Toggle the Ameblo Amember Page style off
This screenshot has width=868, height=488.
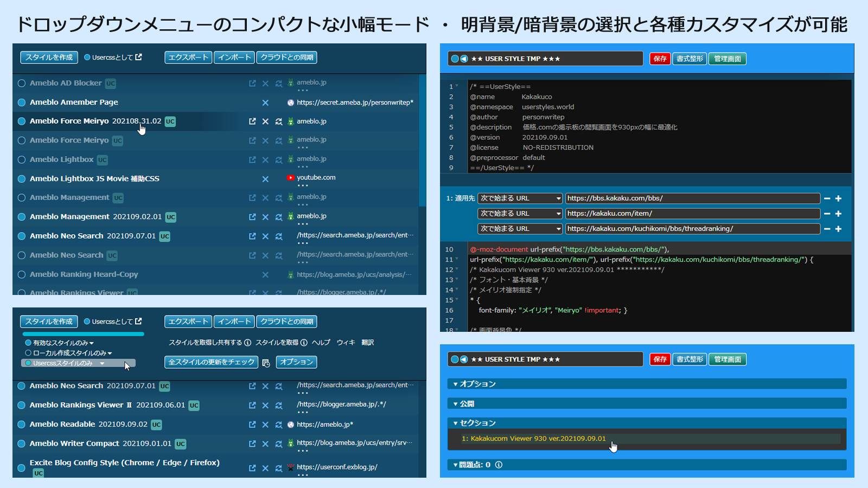(22, 102)
